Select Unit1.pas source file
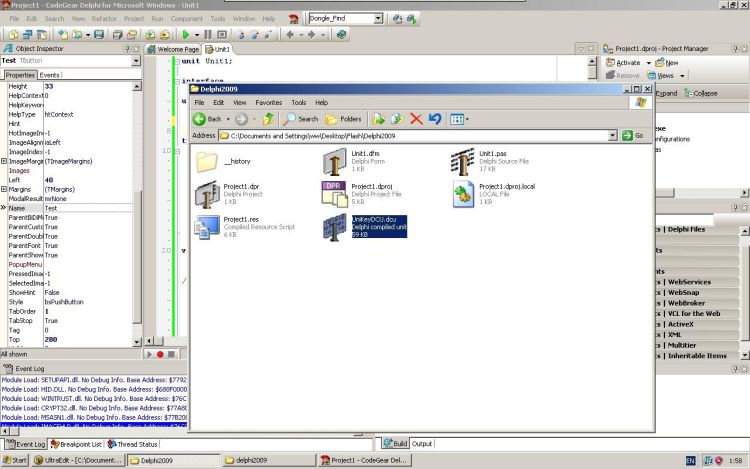The width and height of the screenshot is (750, 469). pyautogui.click(x=489, y=161)
